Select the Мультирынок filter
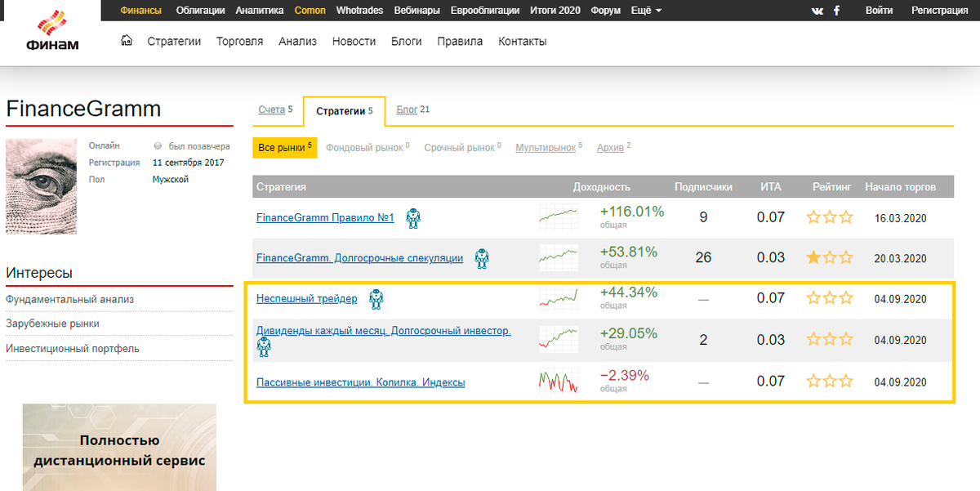The width and height of the screenshot is (980, 491). tap(550, 147)
